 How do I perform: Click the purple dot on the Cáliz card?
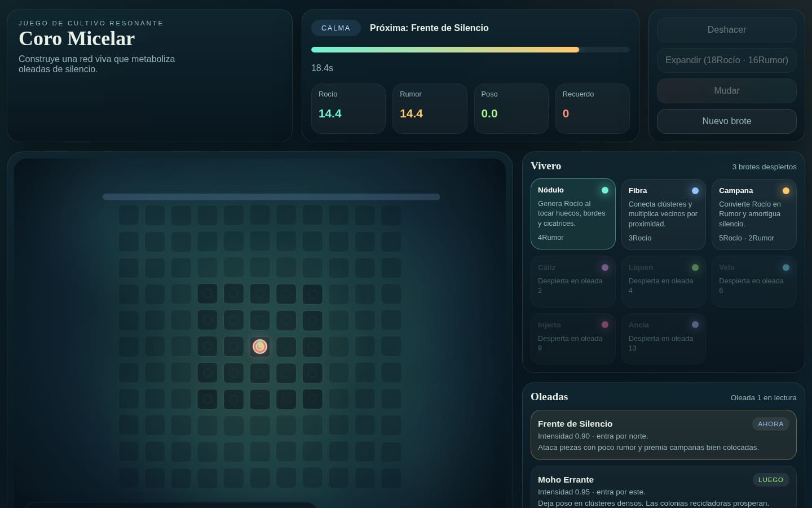pyautogui.click(x=605, y=268)
